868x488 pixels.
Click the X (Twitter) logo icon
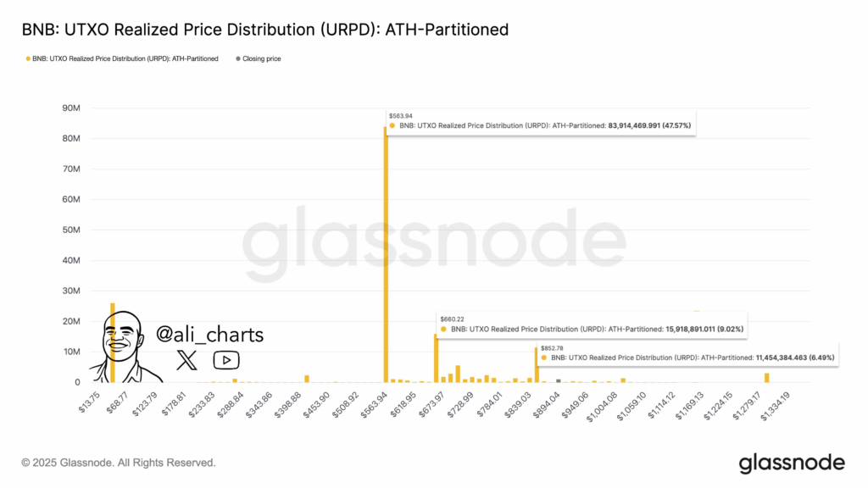tap(186, 360)
